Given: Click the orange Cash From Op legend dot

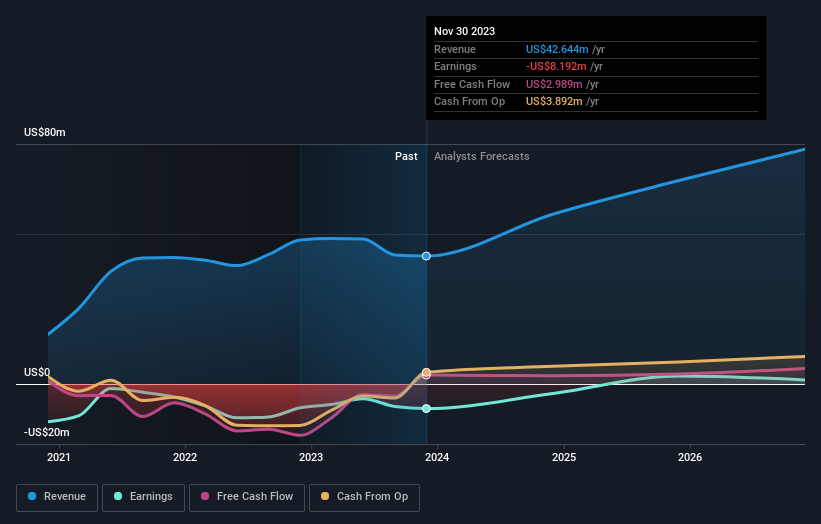Looking at the screenshot, I should (325, 496).
